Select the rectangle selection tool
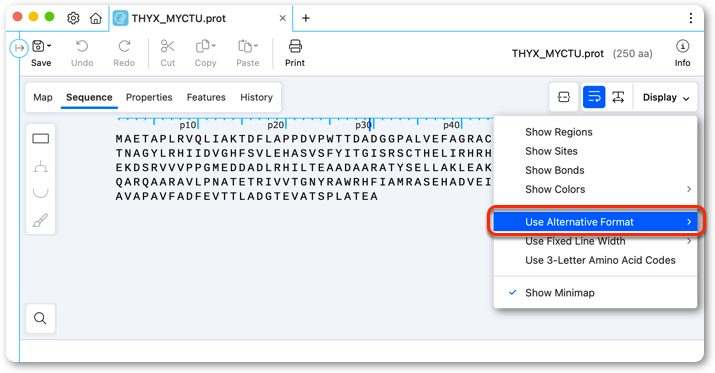715x373 pixels. pyautogui.click(x=41, y=138)
